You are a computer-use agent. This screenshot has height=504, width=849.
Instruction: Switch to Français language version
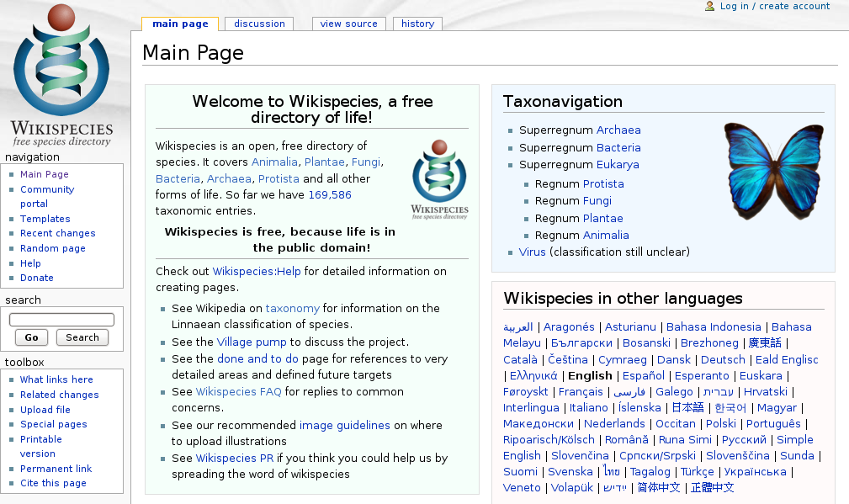pos(581,392)
